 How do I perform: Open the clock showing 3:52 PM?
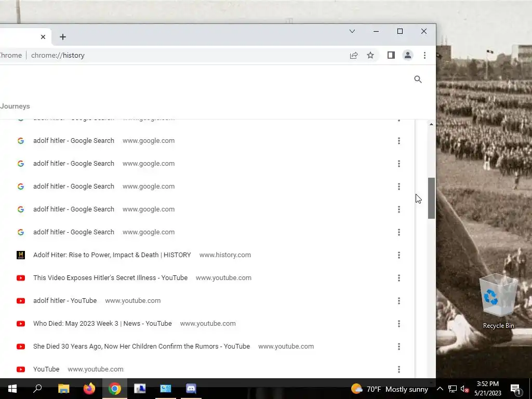click(x=487, y=389)
